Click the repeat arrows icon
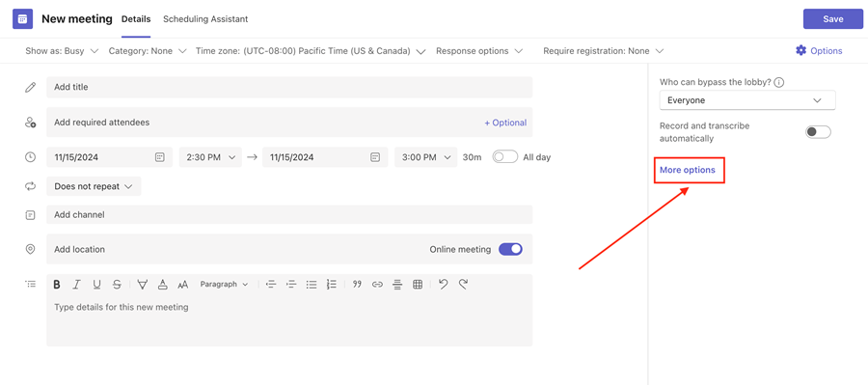 pos(31,186)
